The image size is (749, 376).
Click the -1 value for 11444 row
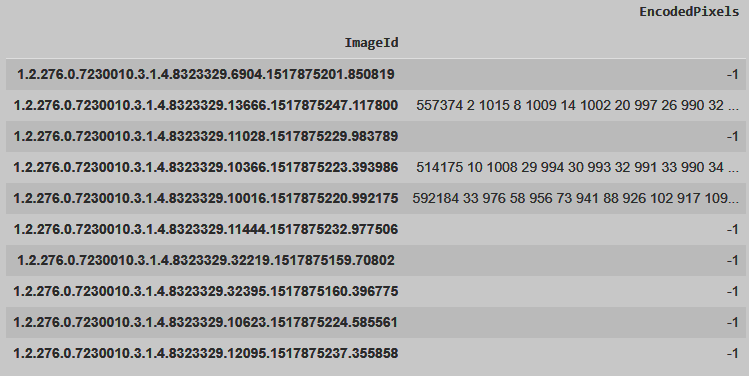733,229
